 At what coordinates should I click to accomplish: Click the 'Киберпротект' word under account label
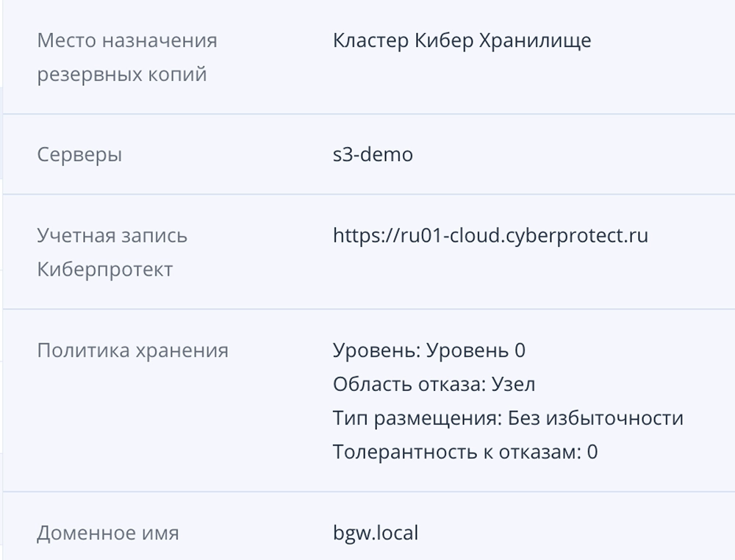click(104, 270)
